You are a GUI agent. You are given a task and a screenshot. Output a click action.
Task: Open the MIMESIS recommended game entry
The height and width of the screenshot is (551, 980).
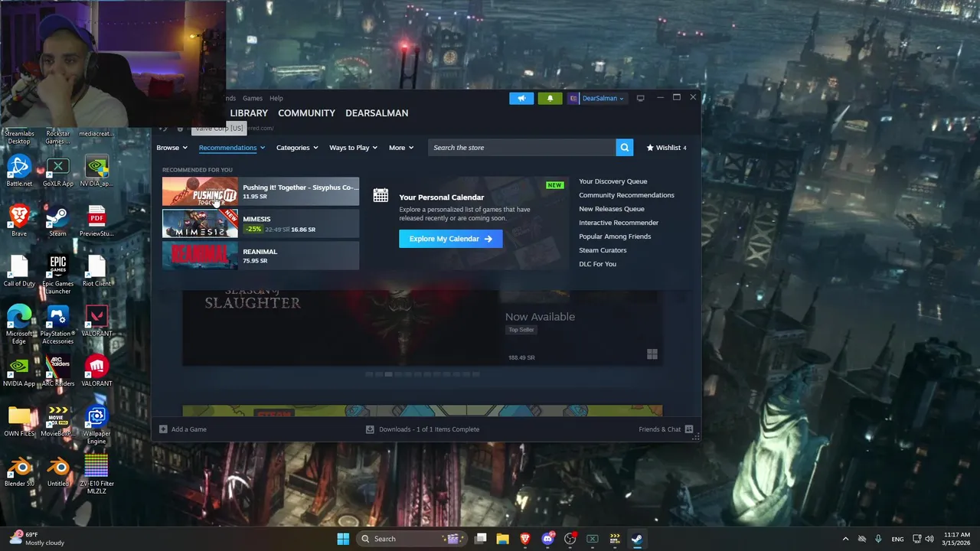pos(260,223)
